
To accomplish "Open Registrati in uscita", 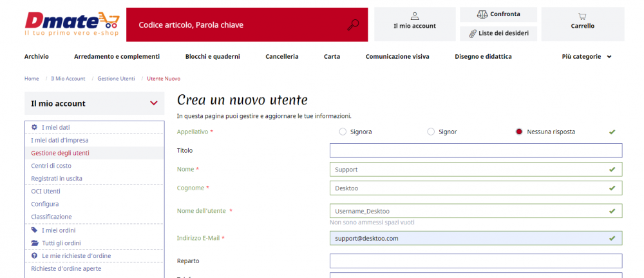I will coord(56,179).
